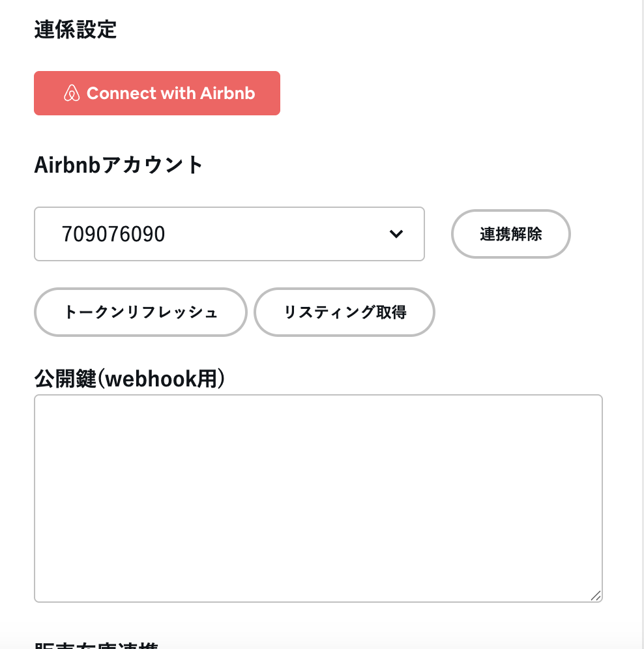Viewport: 644px width, 649px height.
Task: Click the account dropdown chevron arrow
Action: coord(396,234)
